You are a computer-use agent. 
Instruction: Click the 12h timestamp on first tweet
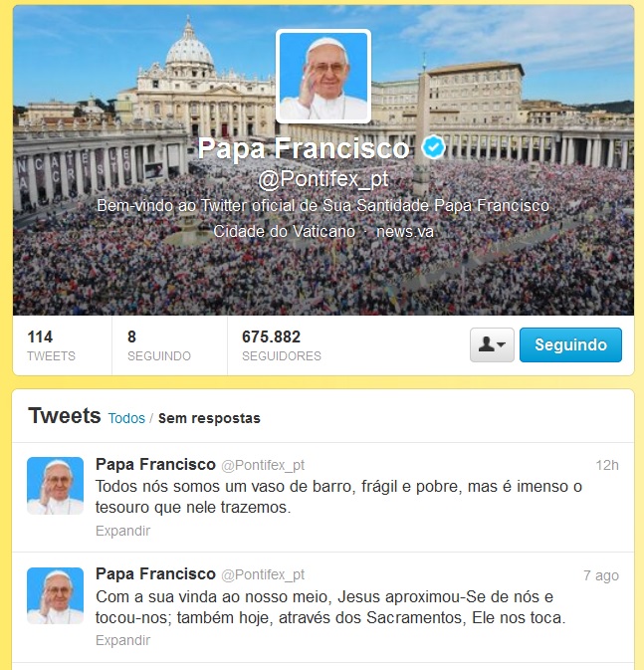(x=607, y=465)
